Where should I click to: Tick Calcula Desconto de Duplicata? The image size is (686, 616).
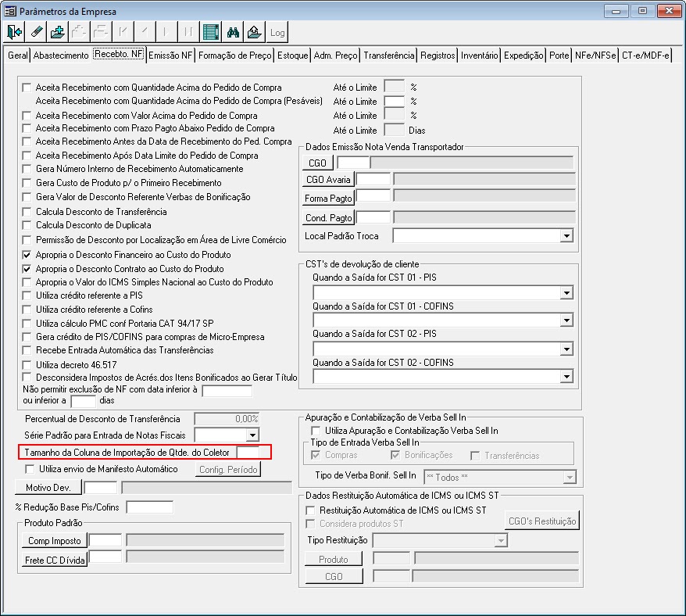[27, 225]
